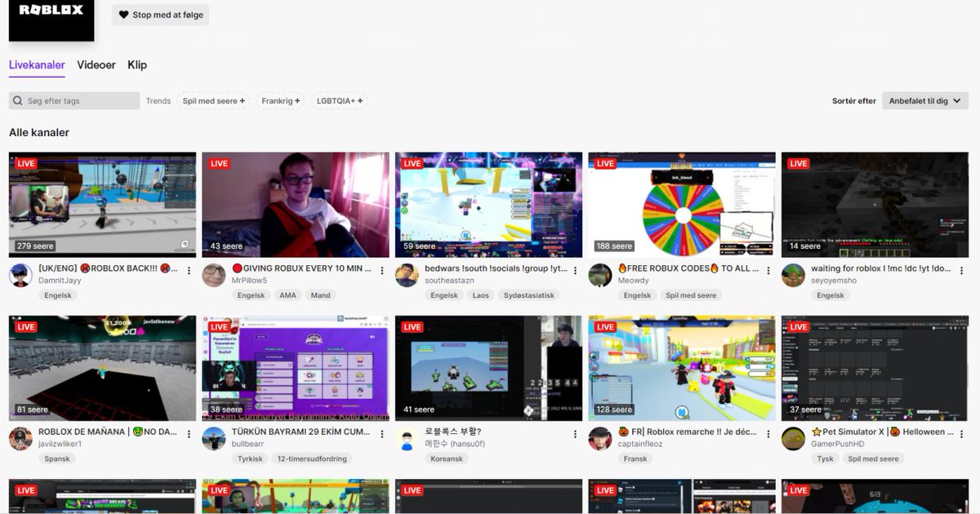The image size is (980, 514).
Task: Select the 12-timersudfordring tag
Action: pyautogui.click(x=312, y=459)
